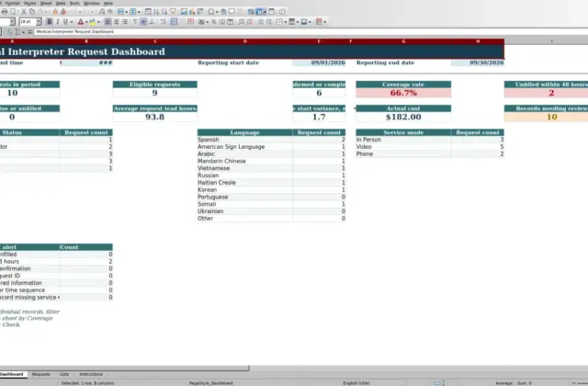The width and height of the screenshot is (588, 386).
Task: Click the Align Top icon
Action: point(135,22)
